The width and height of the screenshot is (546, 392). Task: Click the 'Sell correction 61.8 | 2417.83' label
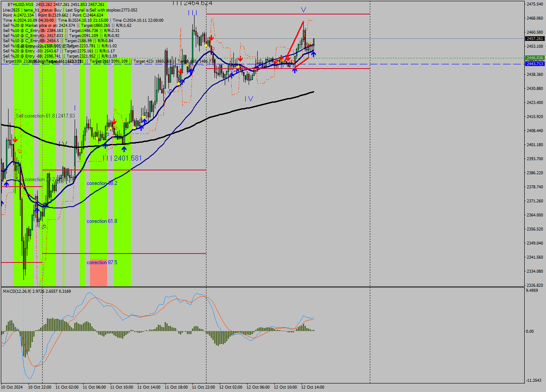point(46,116)
